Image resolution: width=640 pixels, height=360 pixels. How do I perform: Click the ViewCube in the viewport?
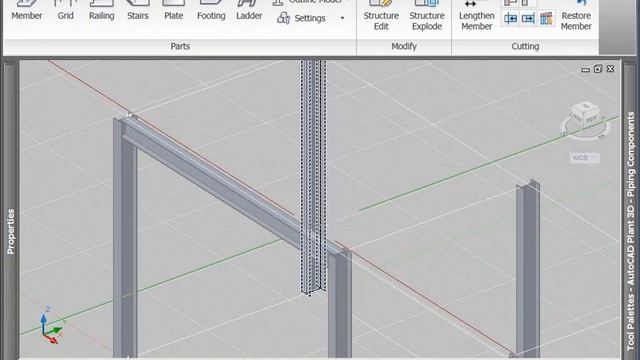point(585,121)
